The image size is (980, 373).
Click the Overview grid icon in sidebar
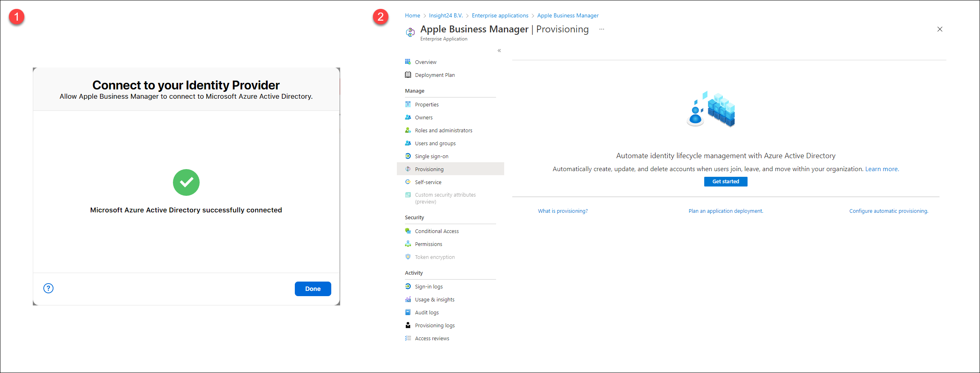(x=408, y=62)
